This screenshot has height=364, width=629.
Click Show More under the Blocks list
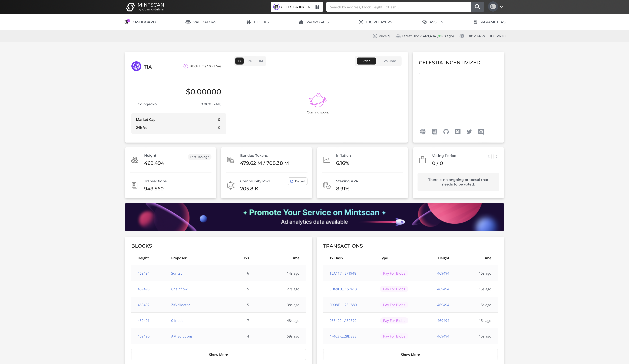(218, 354)
